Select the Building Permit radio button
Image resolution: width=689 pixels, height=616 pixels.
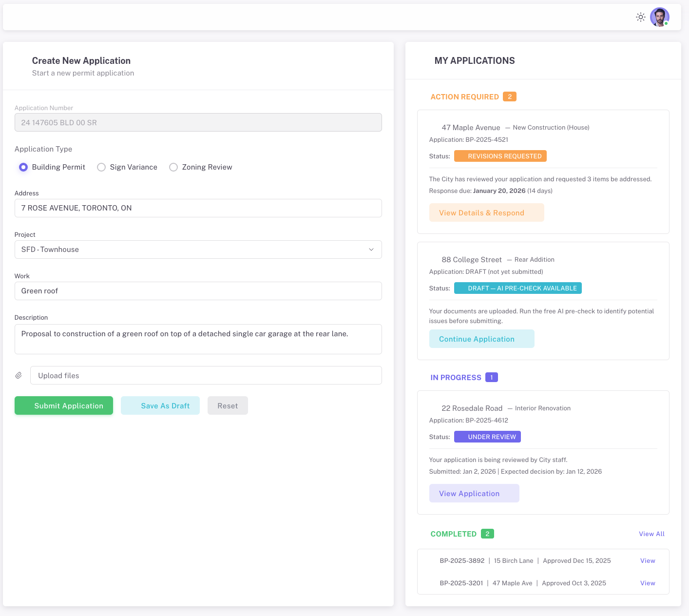click(23, 167)
